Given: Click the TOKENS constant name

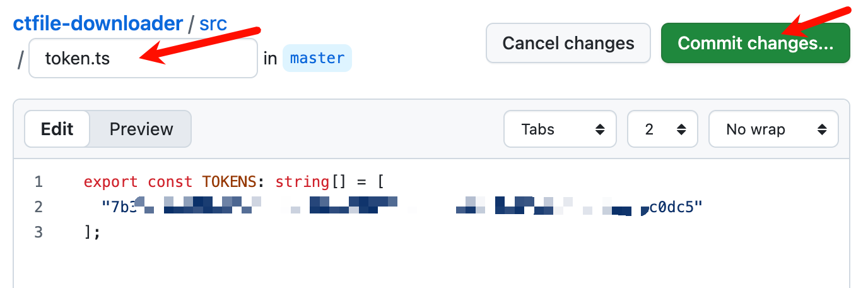Looking at the screenshot, I should [x=228, y=183].
